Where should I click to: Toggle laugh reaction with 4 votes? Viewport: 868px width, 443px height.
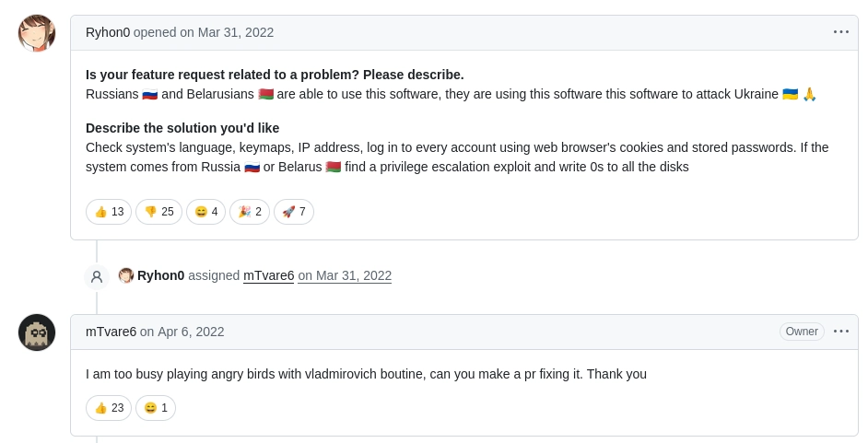pyautogui.click(x=205, y=212)
